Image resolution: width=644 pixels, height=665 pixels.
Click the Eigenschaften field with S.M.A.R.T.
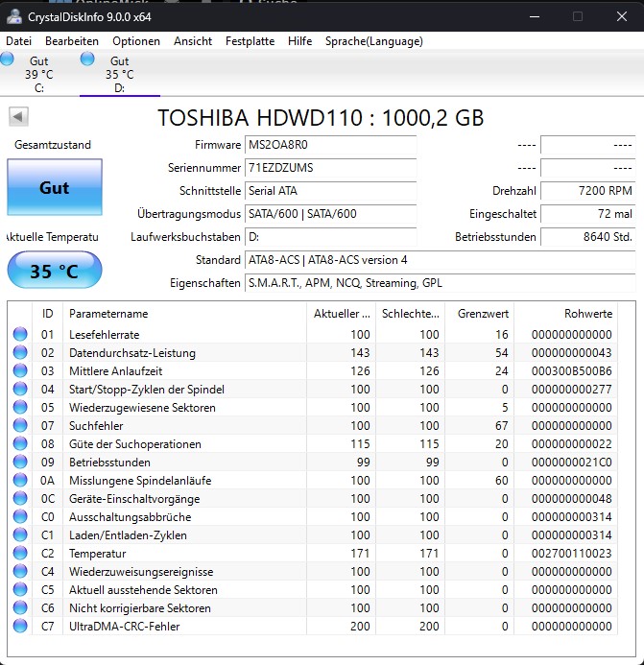click(x=440, y=283)
